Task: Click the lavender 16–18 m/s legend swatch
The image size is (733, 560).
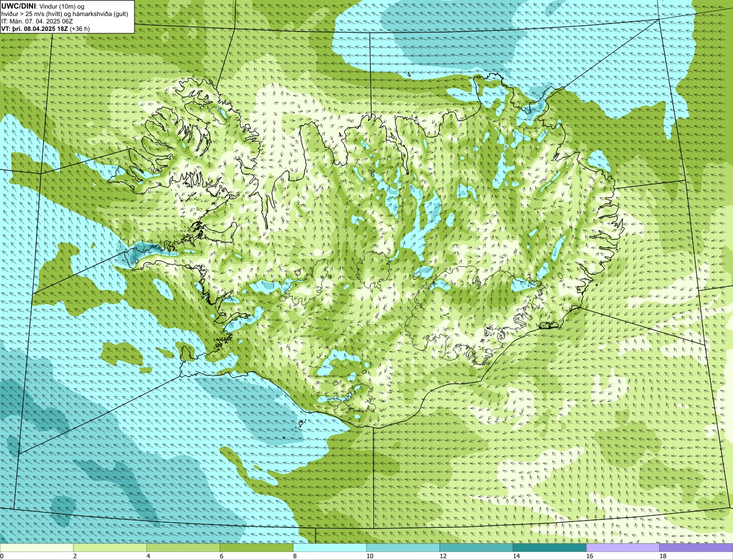Action: click(x=623, y=547)
